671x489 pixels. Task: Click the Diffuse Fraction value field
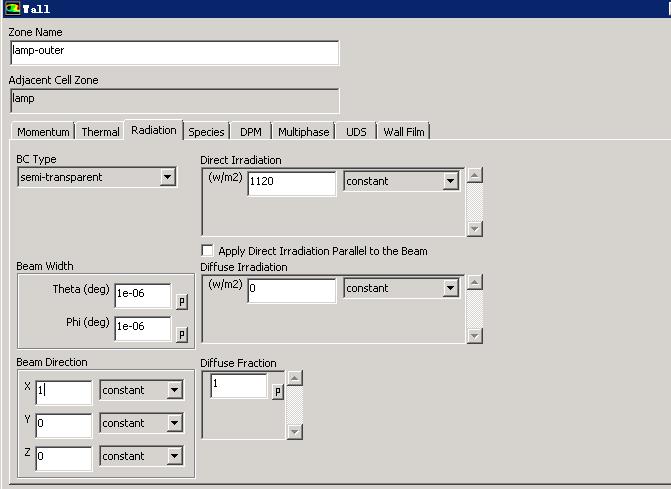(238, 386)
